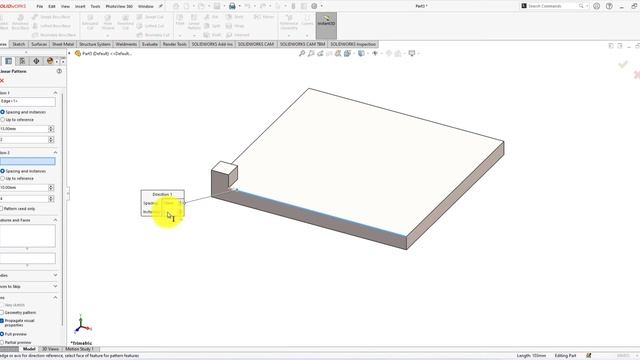Open the Insert menu
This screenshot has width=640, height=360.
pos(80,7)
